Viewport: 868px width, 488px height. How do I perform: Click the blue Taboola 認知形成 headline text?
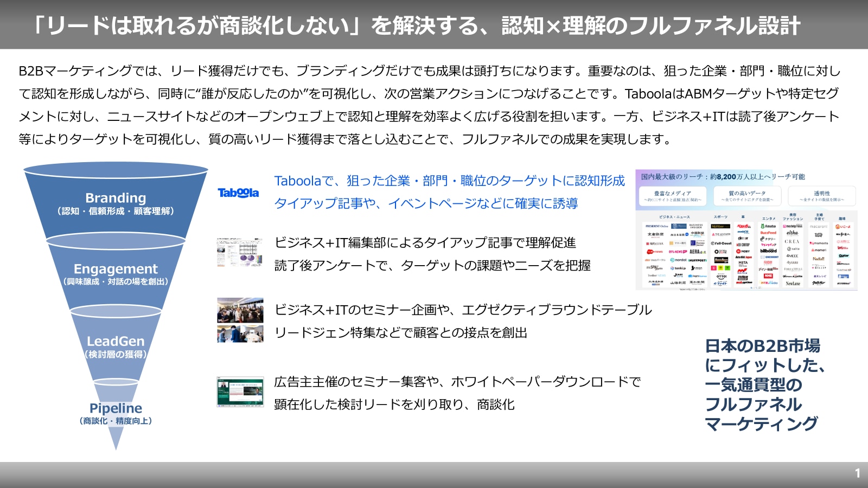pos(449,181)
